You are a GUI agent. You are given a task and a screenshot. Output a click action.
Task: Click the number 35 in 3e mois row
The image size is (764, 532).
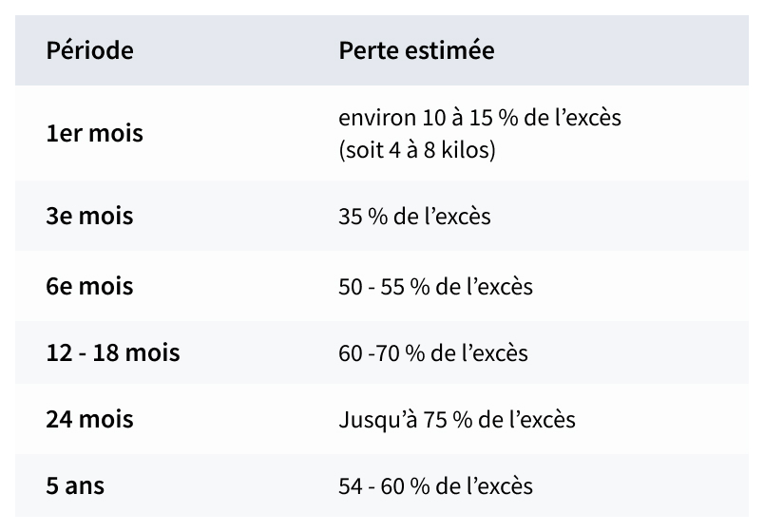[x=351, y=217]
